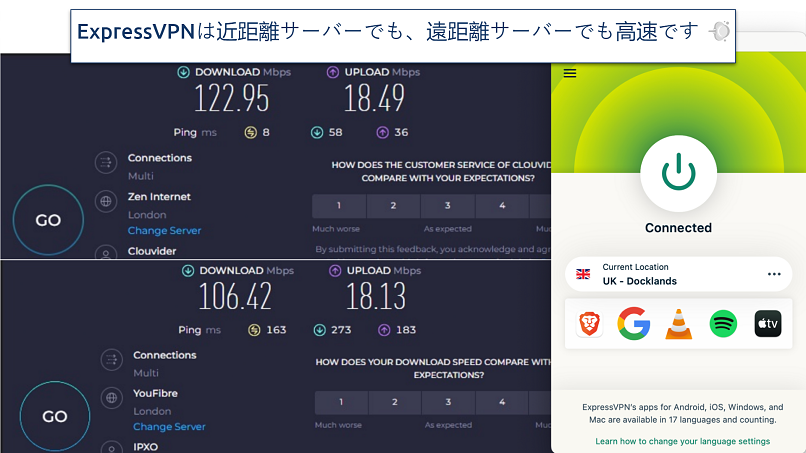Click user icon beside Clouvider
This screenshot has width=806, height=453.
point(106,252)
